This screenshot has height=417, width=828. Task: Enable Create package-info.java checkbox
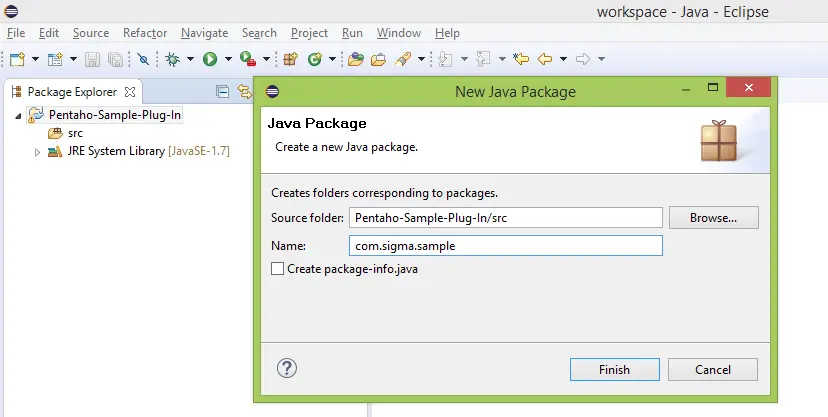(x=277, y=269)
